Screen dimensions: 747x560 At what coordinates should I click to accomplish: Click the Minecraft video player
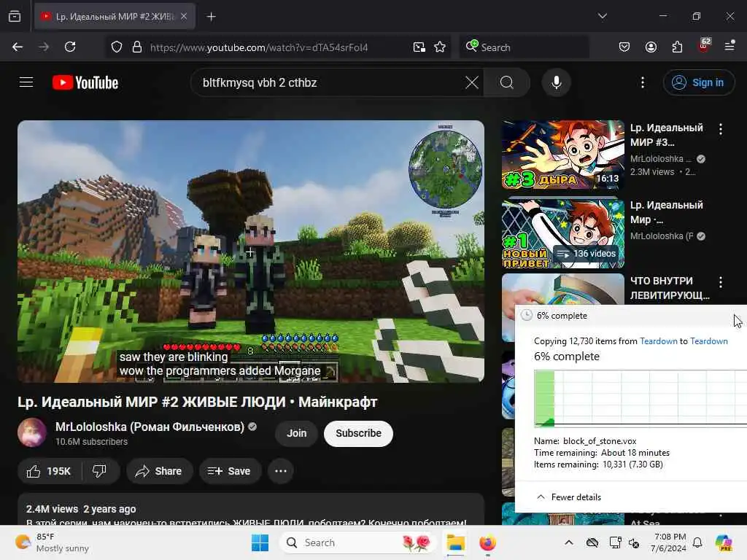251,252
